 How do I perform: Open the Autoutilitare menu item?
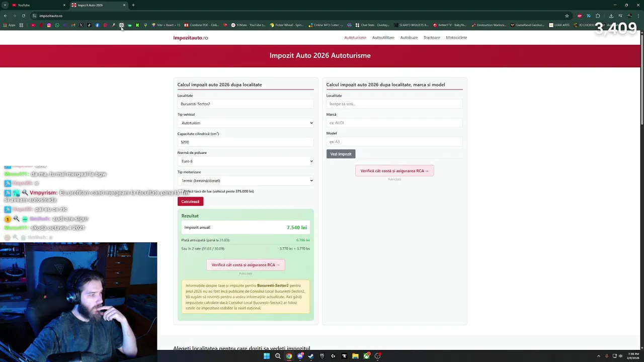pyautogui.click(x=383, y=38)
